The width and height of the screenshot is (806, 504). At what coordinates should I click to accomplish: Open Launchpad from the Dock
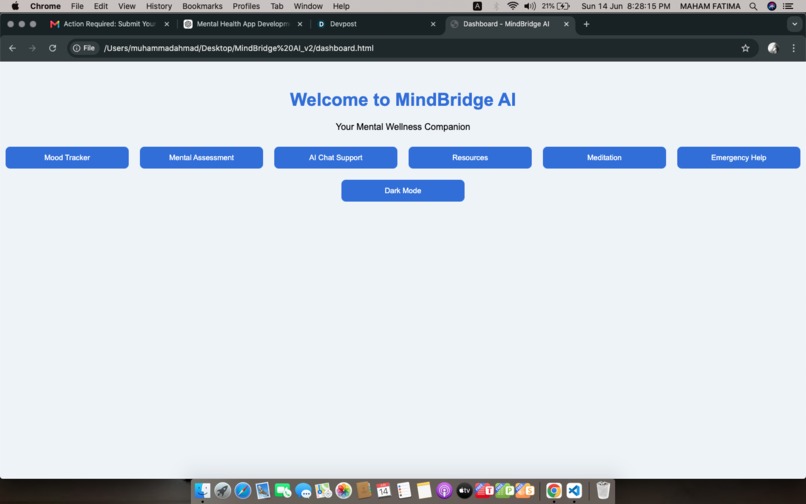tap(223, 490)
